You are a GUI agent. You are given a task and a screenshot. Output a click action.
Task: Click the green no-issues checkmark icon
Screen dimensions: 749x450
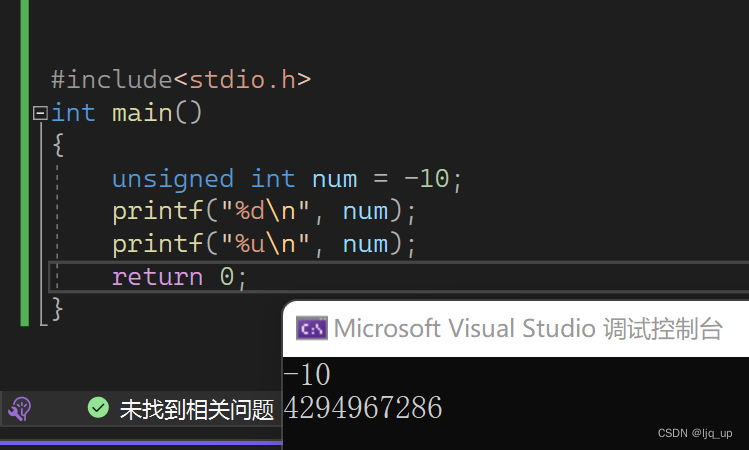(x=98, y=408)
